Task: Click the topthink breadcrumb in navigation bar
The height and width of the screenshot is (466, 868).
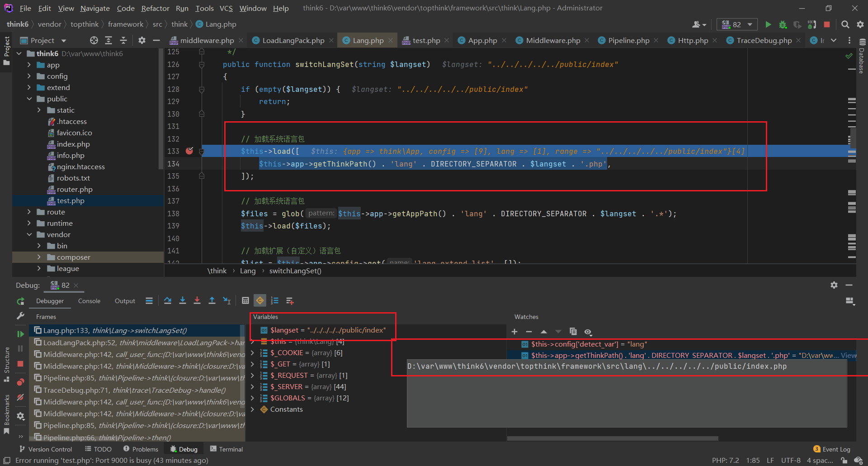Action: point(85,24)
